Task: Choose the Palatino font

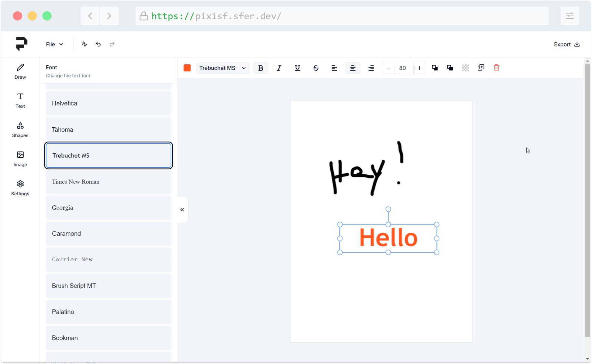Action: pos(109,312)
